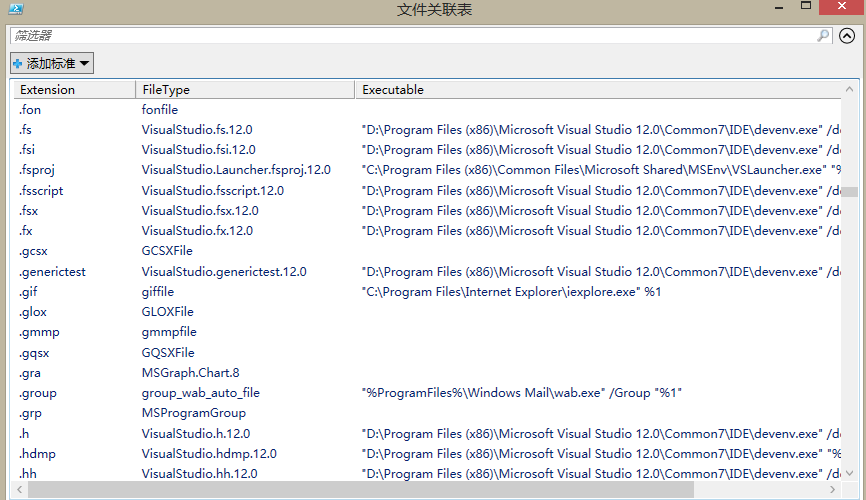Select the VisualStudio.generictest.12.0 entry
The height and width of the screenshot is (500, 866).
(x=224, y=271)
